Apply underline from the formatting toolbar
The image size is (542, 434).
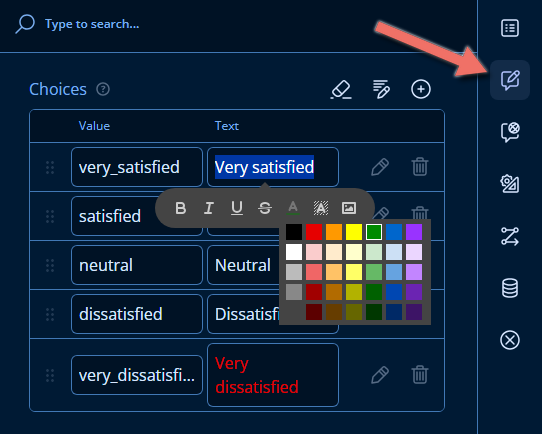[x=237, y=208]
